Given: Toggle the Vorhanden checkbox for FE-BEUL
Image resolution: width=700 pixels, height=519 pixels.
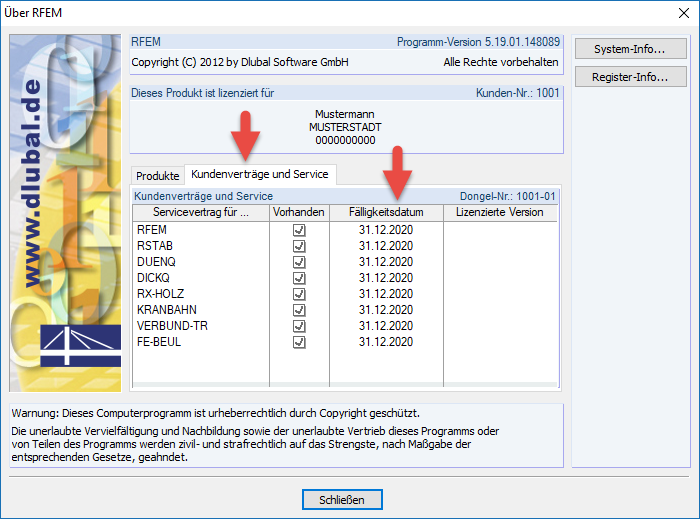Looking at the screenshot, I should tap(299, 342).
